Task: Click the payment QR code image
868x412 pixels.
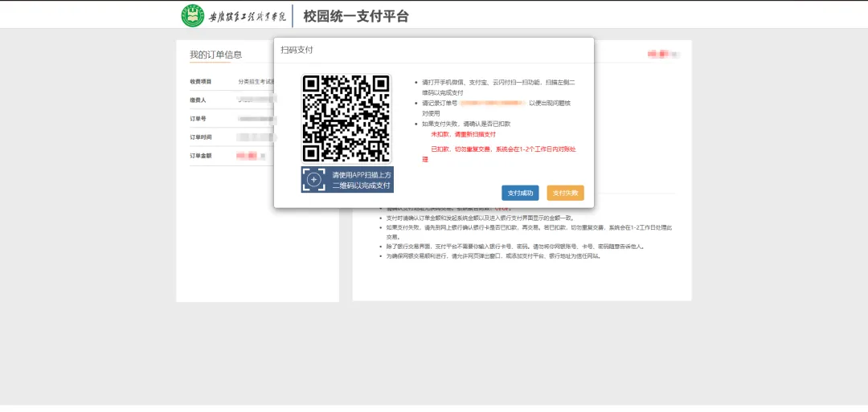Action: [346, 119]
